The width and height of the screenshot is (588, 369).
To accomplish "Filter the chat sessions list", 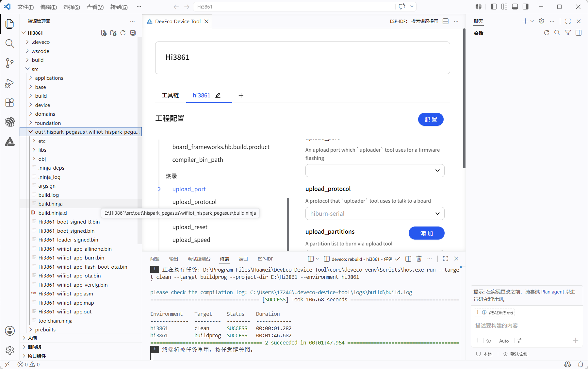I will tap(568, 33).
